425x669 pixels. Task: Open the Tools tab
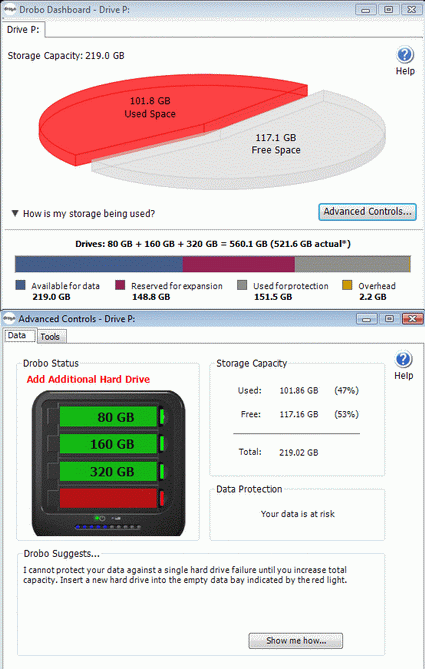pos(51,336)
